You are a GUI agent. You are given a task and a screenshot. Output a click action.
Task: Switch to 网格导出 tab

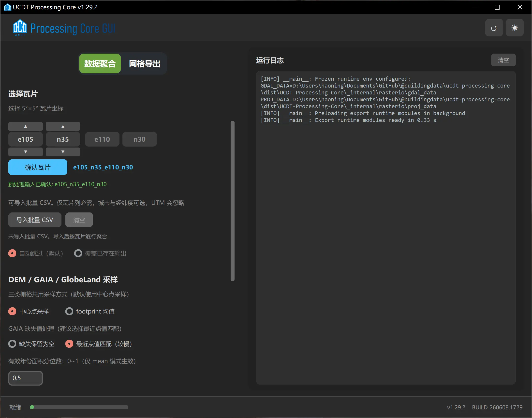(145, 64)
